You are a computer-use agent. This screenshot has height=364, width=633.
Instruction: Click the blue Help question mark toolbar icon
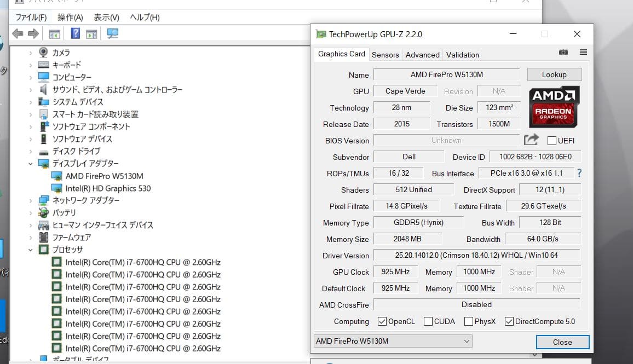click(x=75, y=33)
